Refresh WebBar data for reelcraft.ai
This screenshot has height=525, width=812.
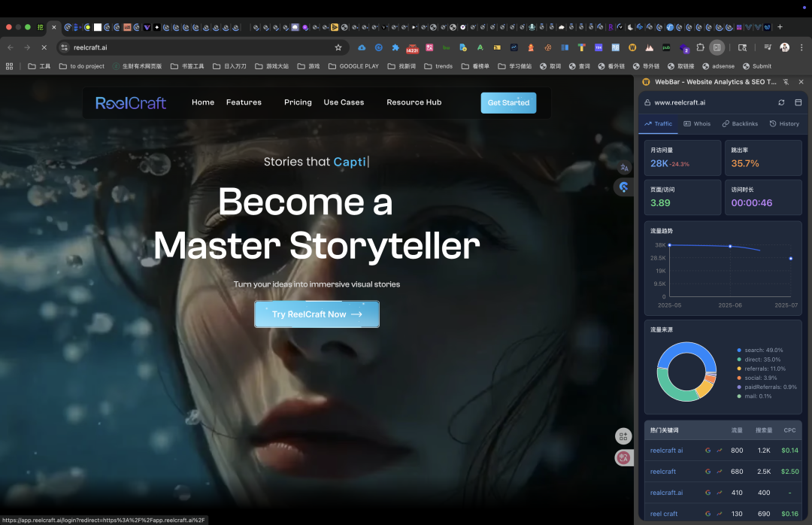(781, 102)
